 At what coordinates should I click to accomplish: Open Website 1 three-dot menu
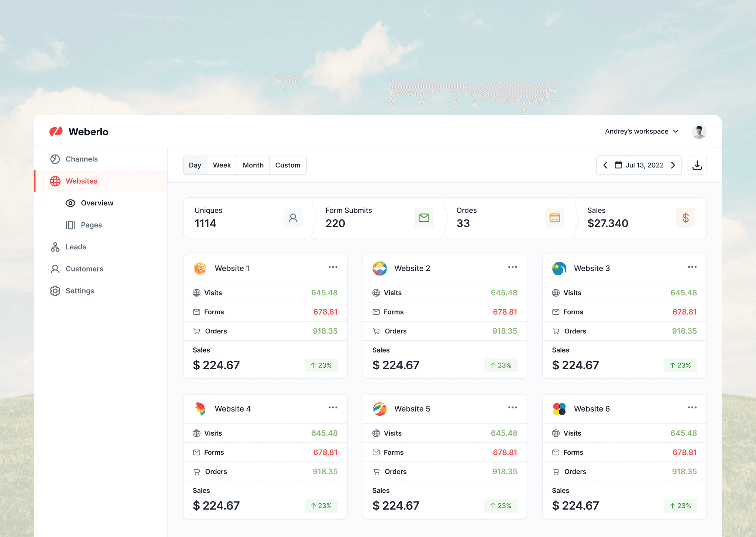click(x=333, y=267)
